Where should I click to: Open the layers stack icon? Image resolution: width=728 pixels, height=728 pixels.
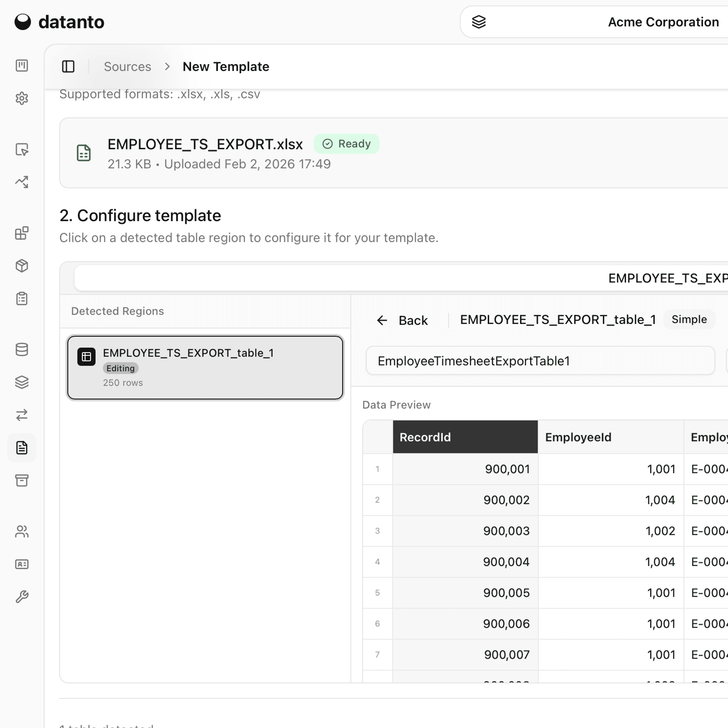tap(22, 382)
